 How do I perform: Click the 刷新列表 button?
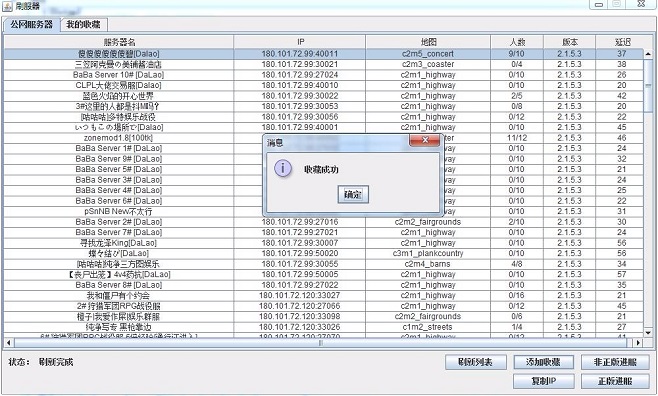pyautogui.click(x=476, y=362)
